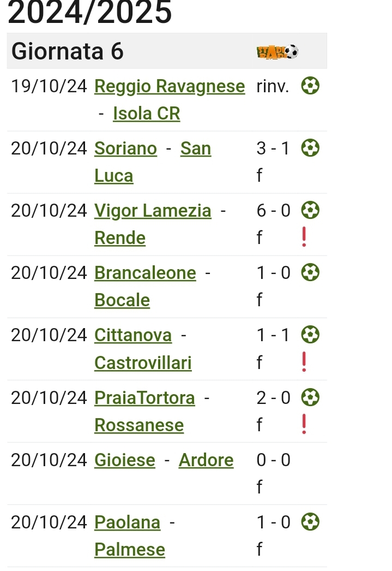
Task: Open soccer ball icon for Cittanova match
Action: click(310, 335)
